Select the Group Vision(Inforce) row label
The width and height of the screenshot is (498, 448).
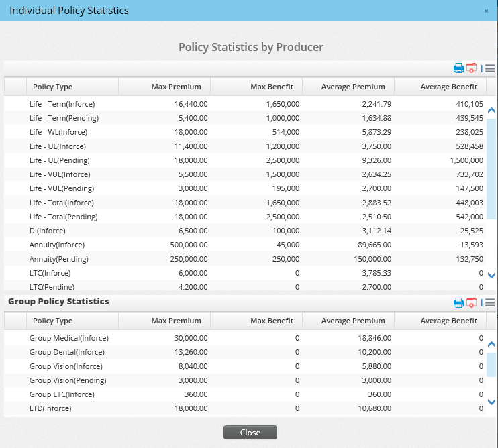[x=66, y=366]
